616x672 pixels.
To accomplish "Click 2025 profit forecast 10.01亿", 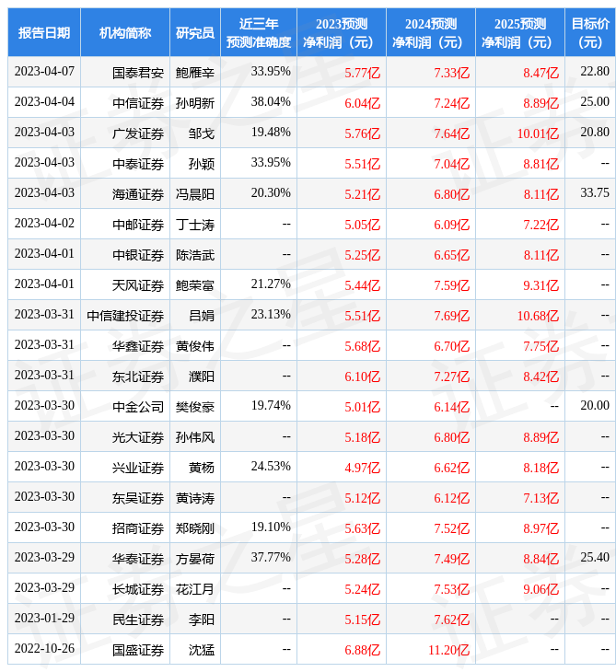I will click(x=538, y=133).
